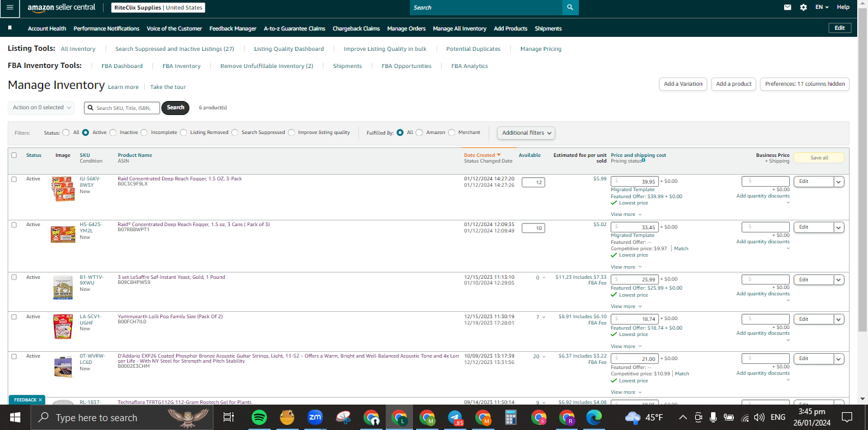Open Microsoft Edge from the taskbar
This screenshot has height=430, width=868.
tap(593, 417)
